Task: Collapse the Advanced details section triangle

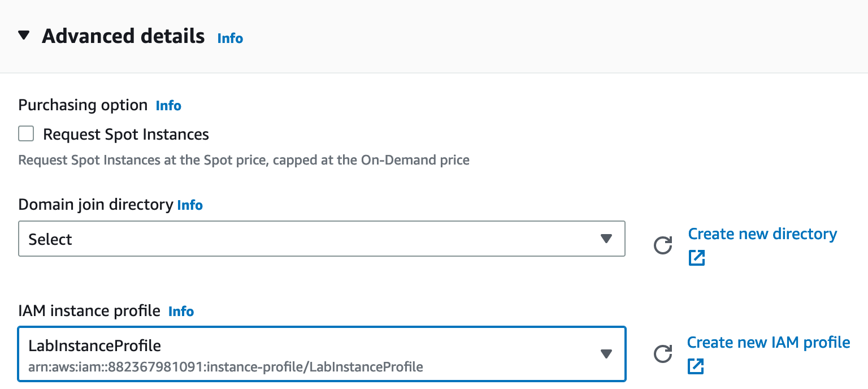Action: [x=24, y=36]
